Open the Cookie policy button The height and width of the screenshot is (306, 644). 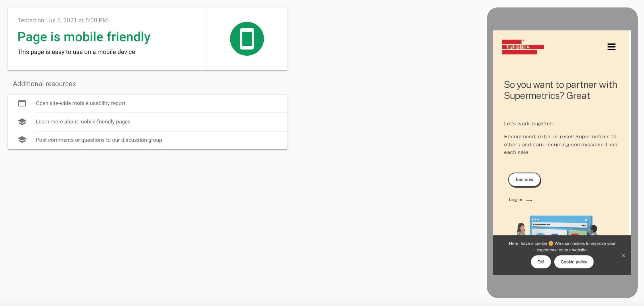coord(574,262)
